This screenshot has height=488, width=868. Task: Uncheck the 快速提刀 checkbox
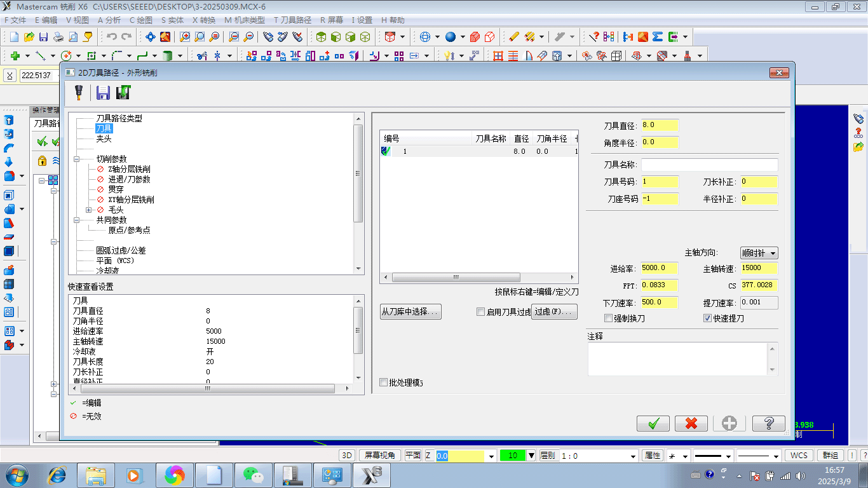click(x=707, y=318)
